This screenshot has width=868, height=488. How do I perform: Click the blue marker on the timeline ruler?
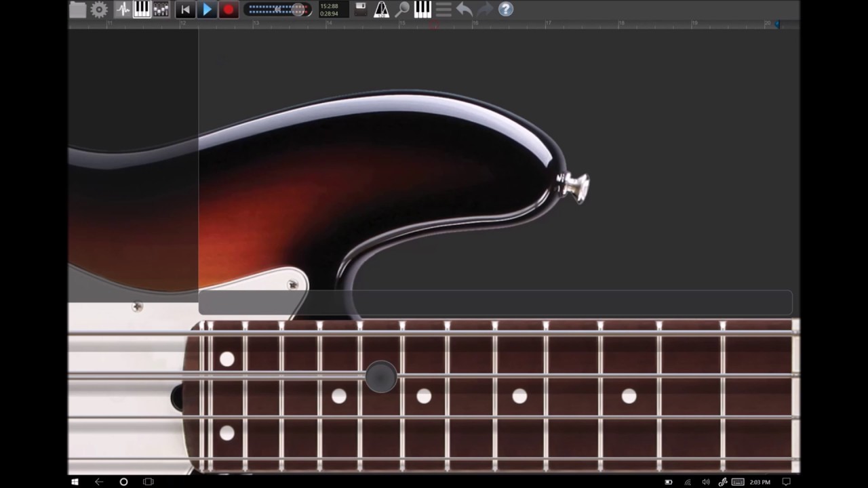(776, 24)
